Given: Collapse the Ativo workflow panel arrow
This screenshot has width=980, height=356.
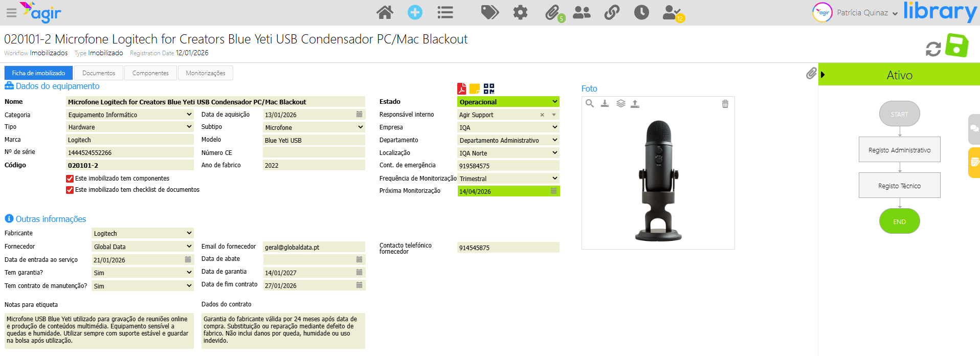Looking at the screenshot, I should tap(822, 75).
